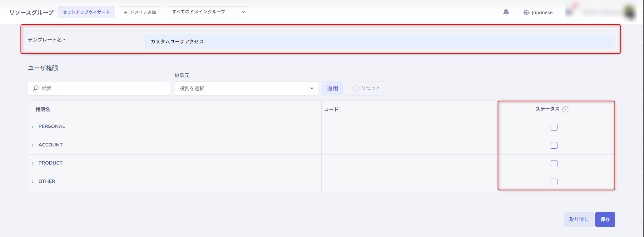Tick the PRODUCT status checkbox
644x237 pixels.
pyautogui.click(x=554, y=164)
